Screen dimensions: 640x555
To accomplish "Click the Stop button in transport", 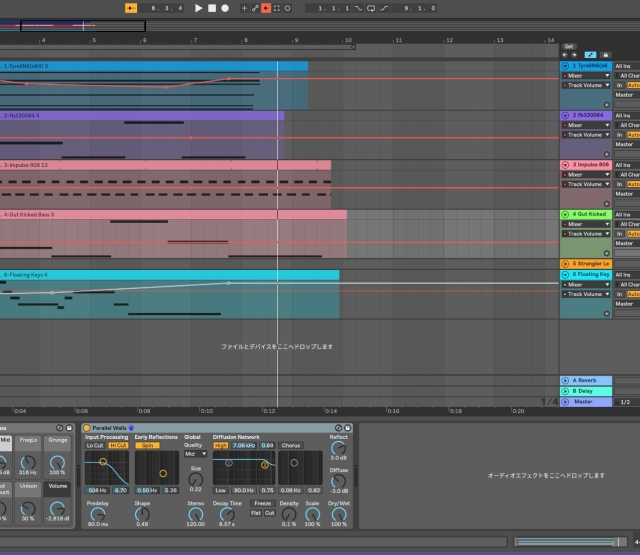I will click(211, 8).
